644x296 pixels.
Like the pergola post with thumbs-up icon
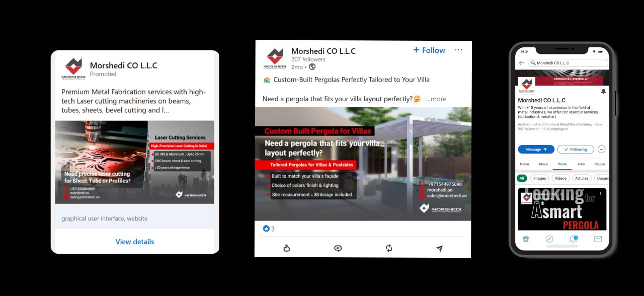287,248
